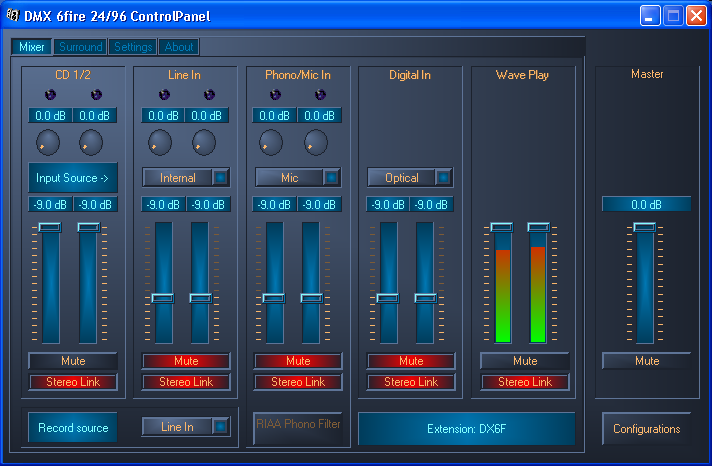Mute the CD 1/2 channel

pos(73,361)
